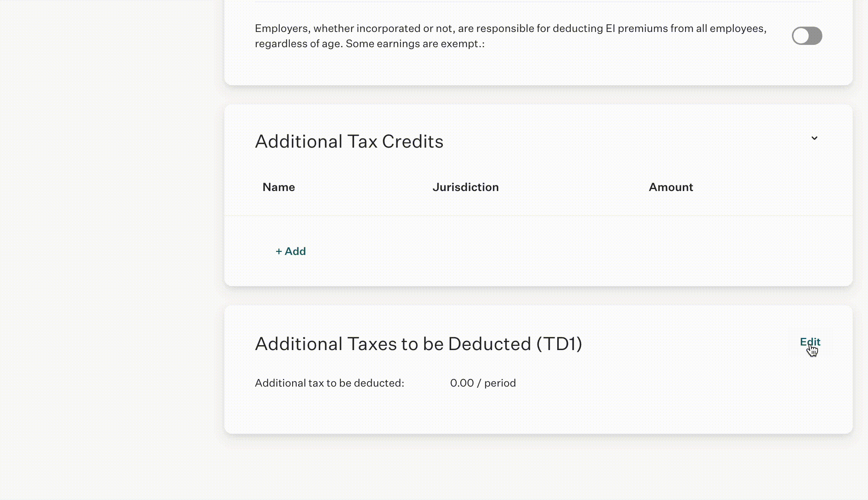Click the 'Some earnings are exempt' sentence

pos(415,44)
